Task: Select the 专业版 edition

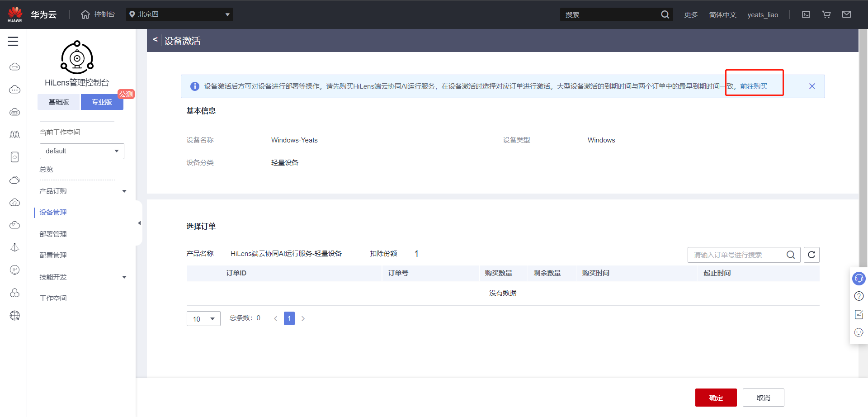Action: click(102, 102)
